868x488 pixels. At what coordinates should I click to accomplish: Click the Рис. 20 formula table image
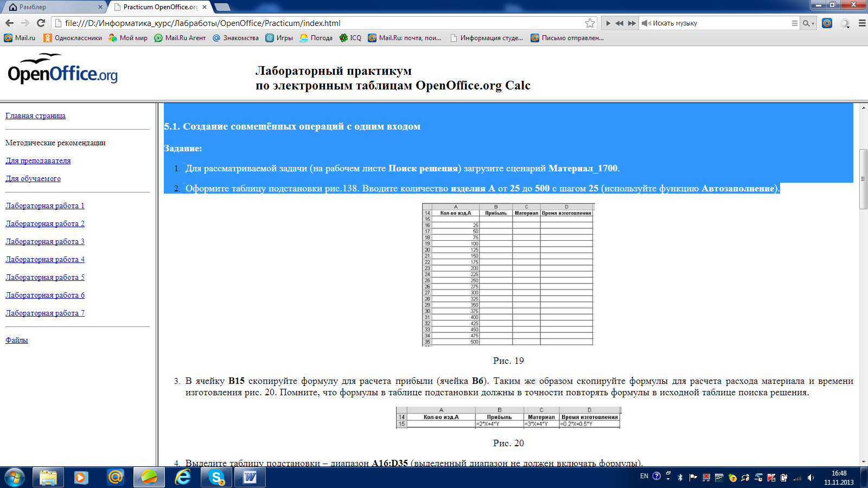(508, 418)
